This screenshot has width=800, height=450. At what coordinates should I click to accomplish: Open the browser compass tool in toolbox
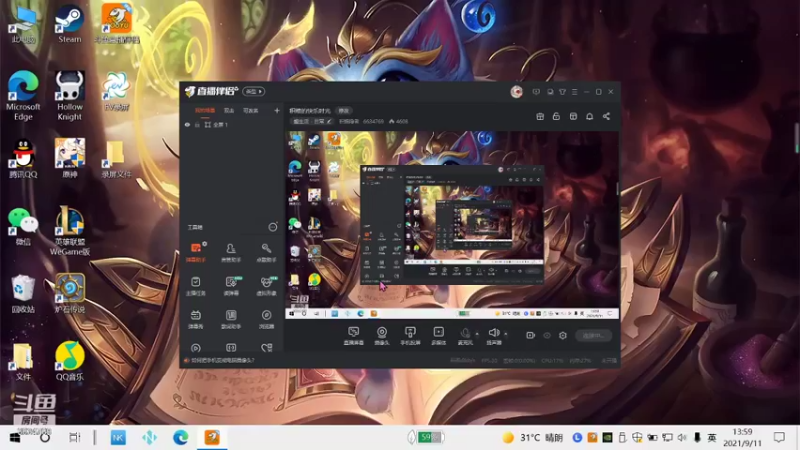point(266,319)
